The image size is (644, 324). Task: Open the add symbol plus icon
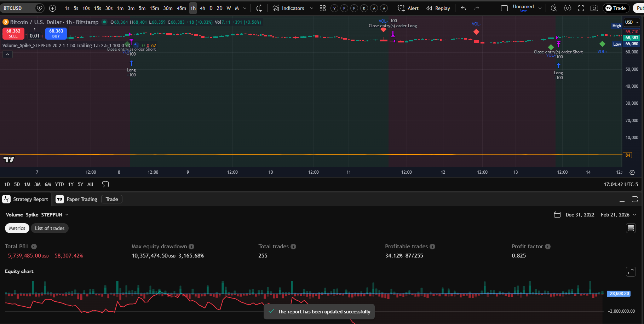52,8
